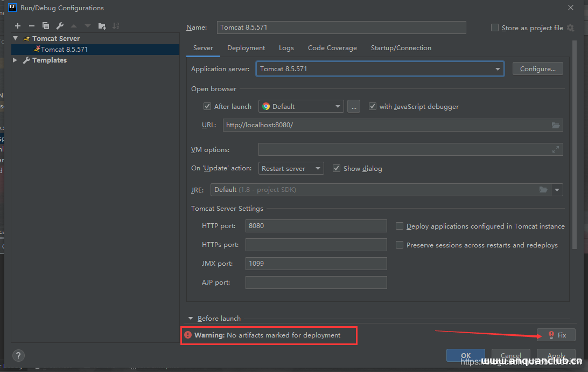Open the gear icon beside Store as project file
The width and height of the screenshot is (588, 372).
point(571,28)
